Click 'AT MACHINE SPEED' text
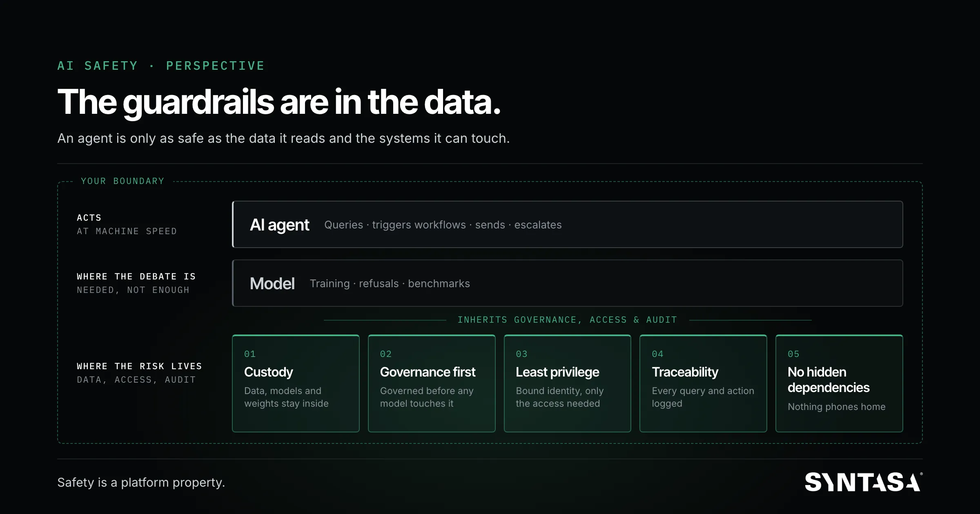 point(127,231)
